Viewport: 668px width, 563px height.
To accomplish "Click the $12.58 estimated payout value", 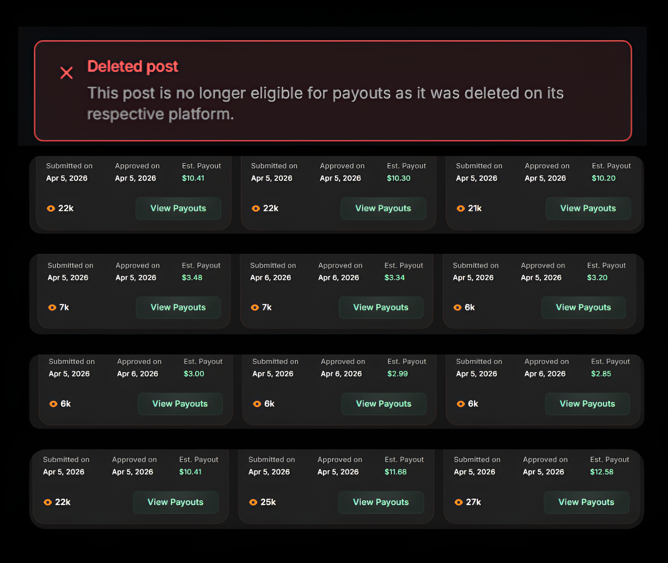I will pos(602,472).
